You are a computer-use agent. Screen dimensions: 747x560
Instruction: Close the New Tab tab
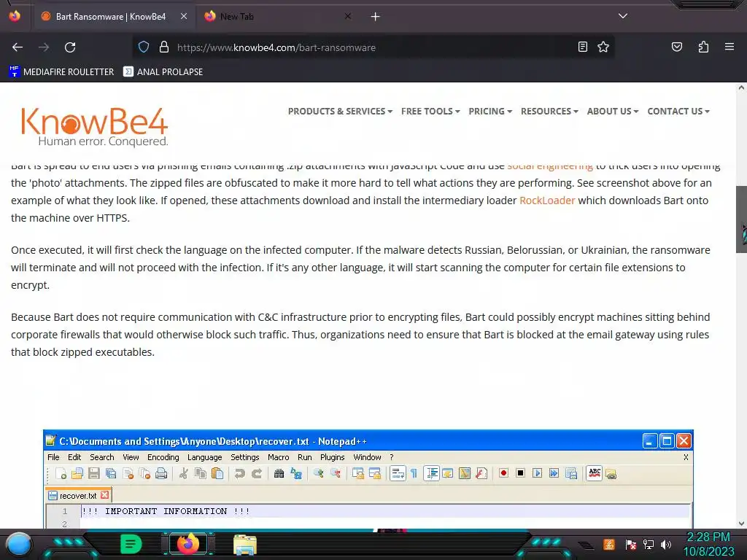[348, 16]
